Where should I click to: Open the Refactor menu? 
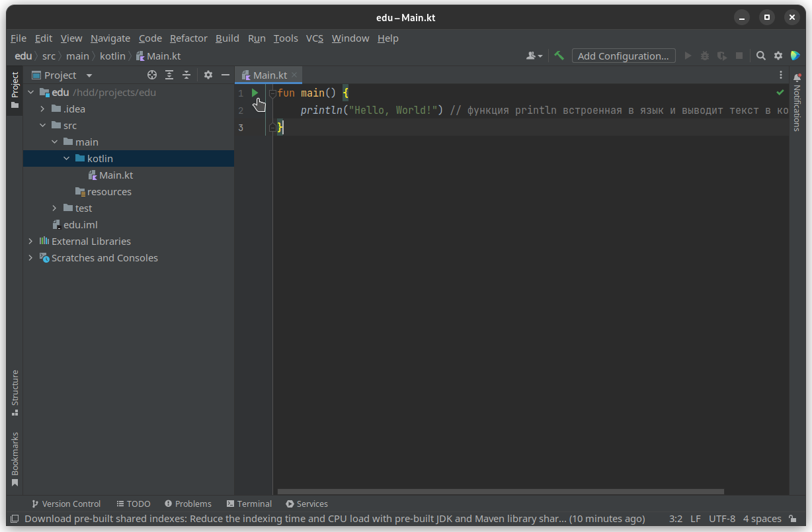click(188, 38)
